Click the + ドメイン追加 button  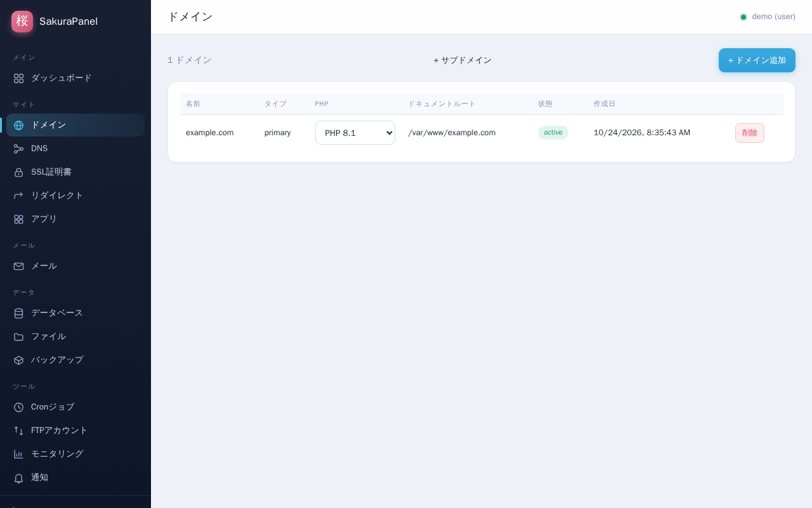pyautogui.click(x=757, y=60)
